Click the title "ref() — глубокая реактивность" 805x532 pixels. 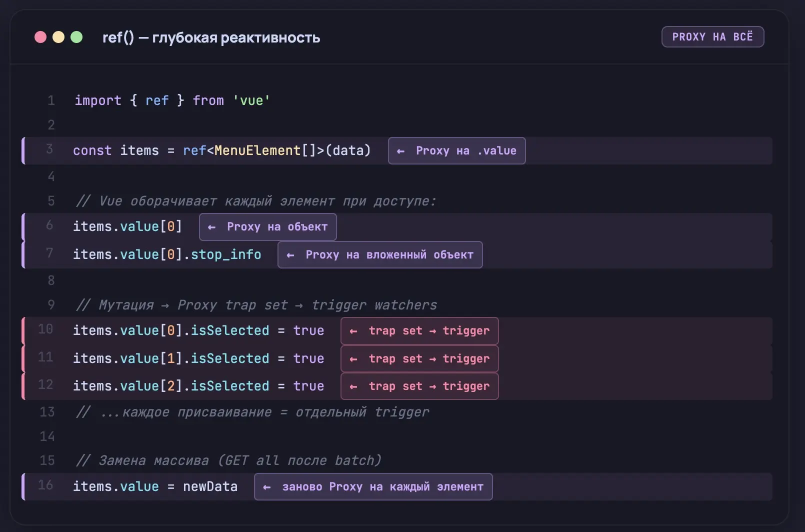(x=211, y=38)
